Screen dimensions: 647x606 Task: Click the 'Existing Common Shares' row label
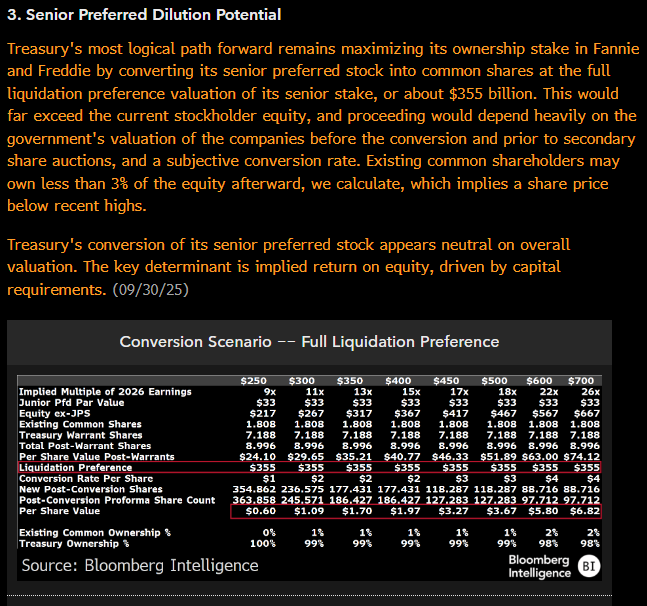[x=80, y=424]
